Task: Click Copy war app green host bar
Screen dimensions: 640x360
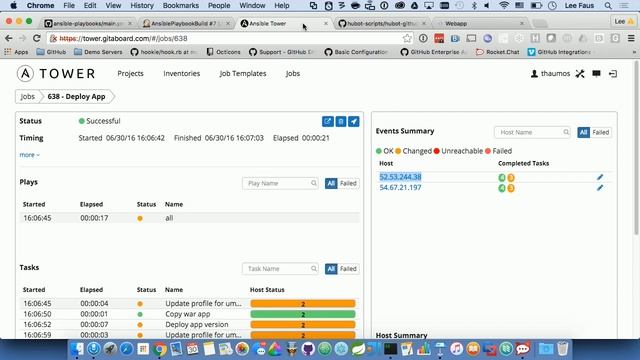Action: [303, 314]
